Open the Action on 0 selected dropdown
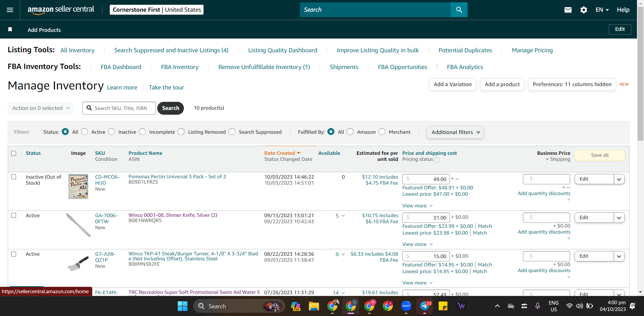Viewport: 644px width, 316px height. click(41, 108)
